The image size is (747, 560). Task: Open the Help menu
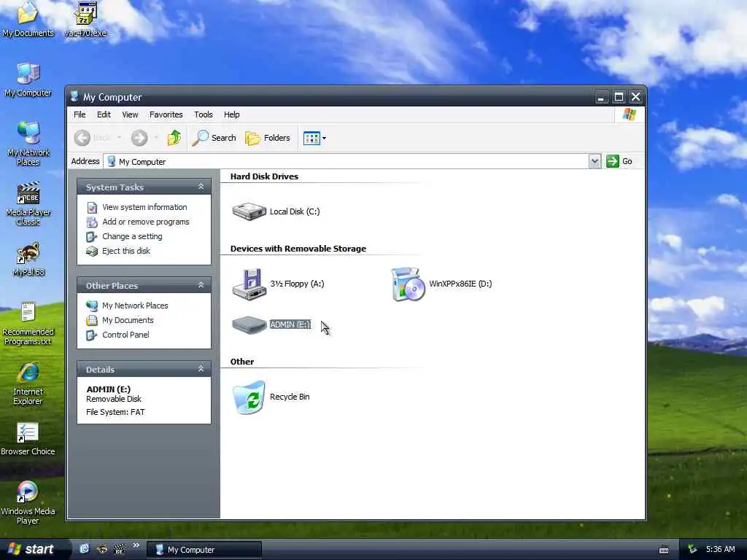pyautogui.click(x=231, y=114)
